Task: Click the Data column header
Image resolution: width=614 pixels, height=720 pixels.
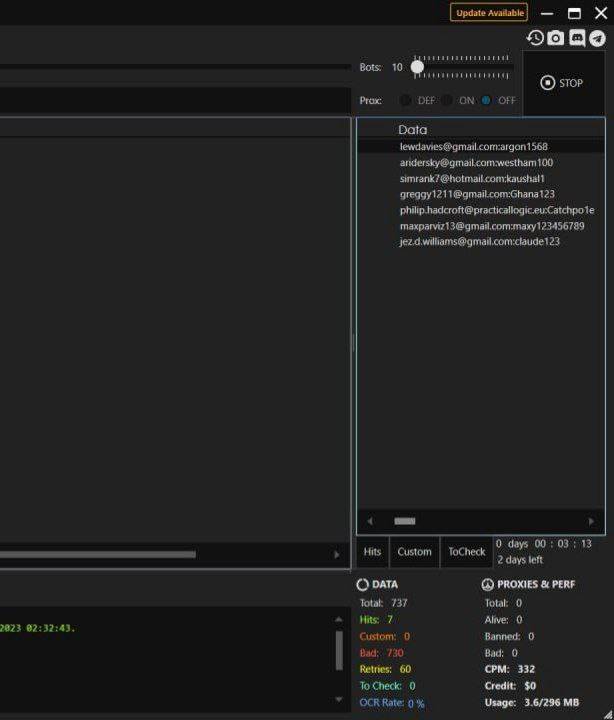Action: [x=412, y=129]
